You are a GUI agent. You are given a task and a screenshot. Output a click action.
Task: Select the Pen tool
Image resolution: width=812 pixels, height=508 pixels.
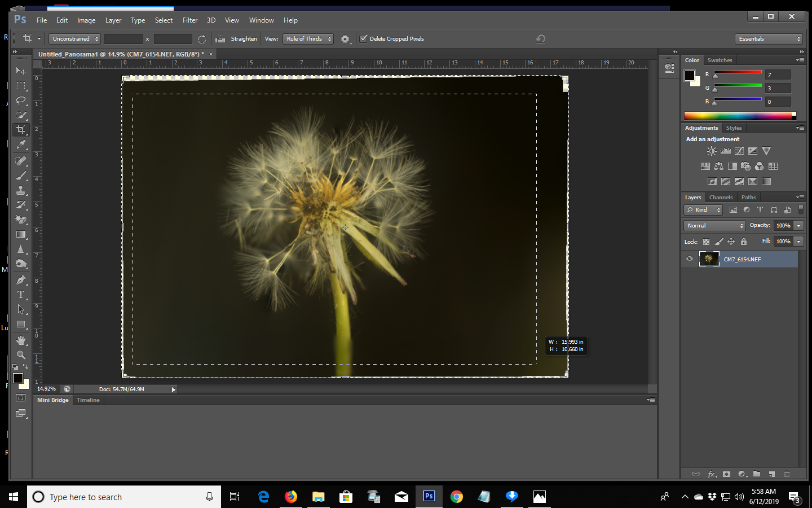(21, 280)
